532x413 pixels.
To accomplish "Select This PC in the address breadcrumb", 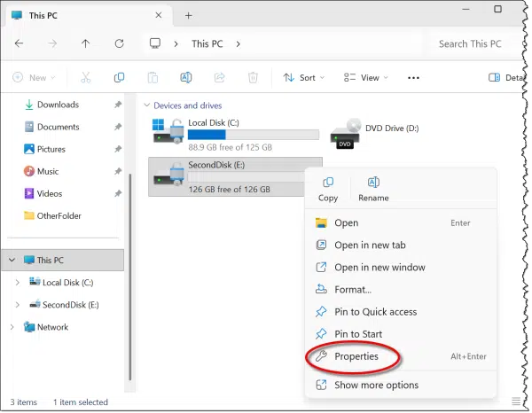I will point(207,43).
